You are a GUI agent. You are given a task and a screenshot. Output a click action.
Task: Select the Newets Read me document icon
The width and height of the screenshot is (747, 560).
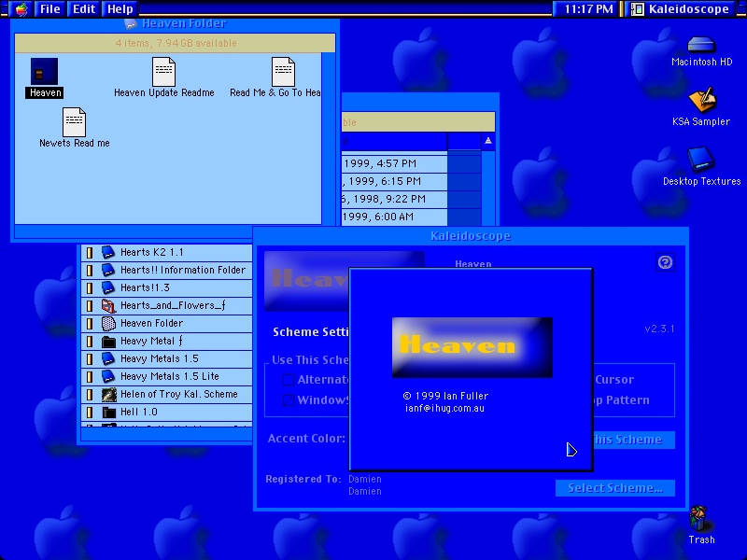coord(75,122)
